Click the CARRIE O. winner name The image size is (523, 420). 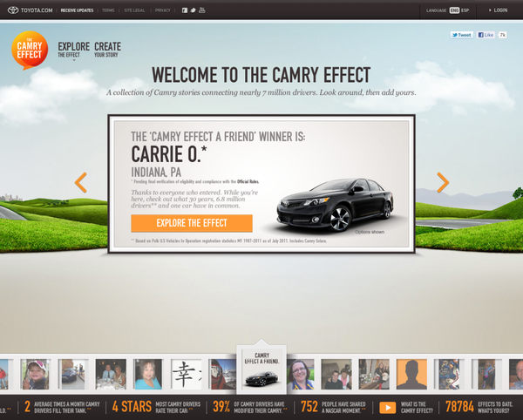tap(169, 154)
